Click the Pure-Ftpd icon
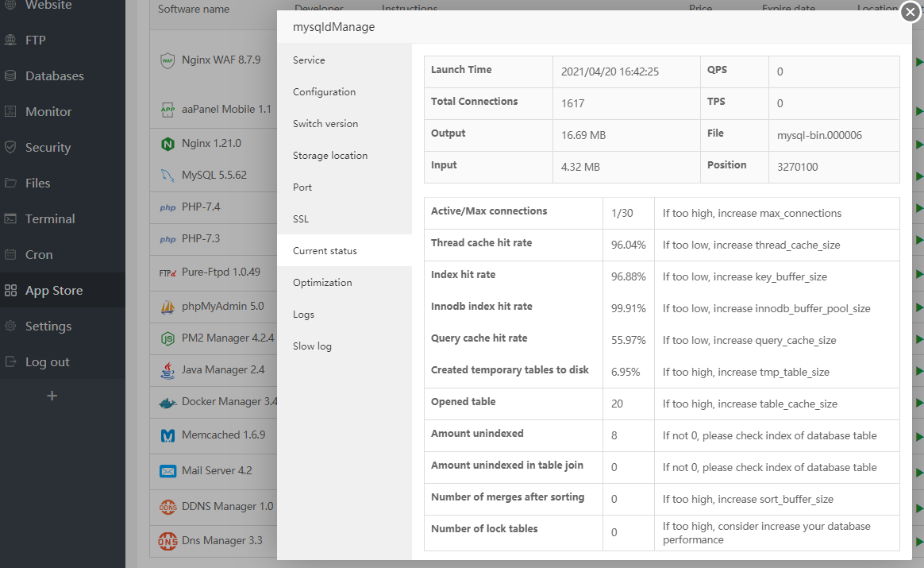The height and width of the screenshot is (568, 924). (167, 272)
